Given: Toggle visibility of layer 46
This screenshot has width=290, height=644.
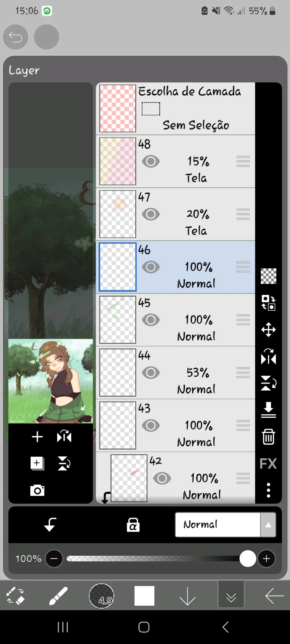Looking at the screenshot, I should tap(151, 267).
